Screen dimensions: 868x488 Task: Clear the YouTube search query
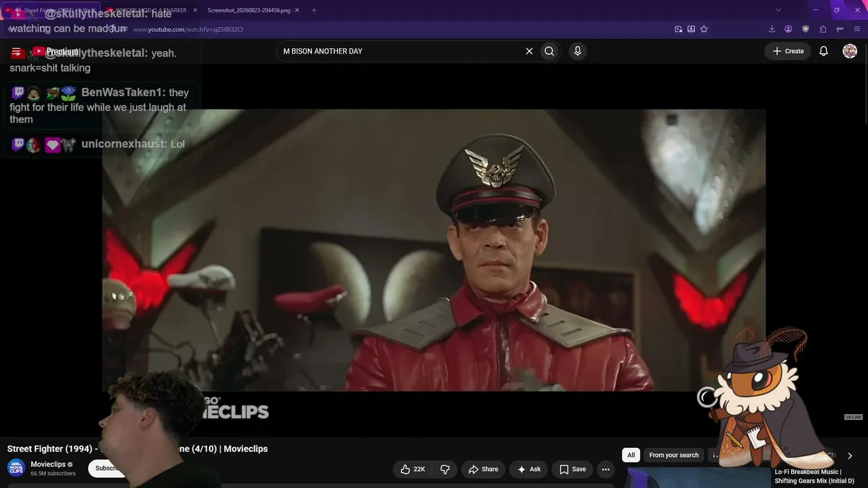[x=530, y=51]
